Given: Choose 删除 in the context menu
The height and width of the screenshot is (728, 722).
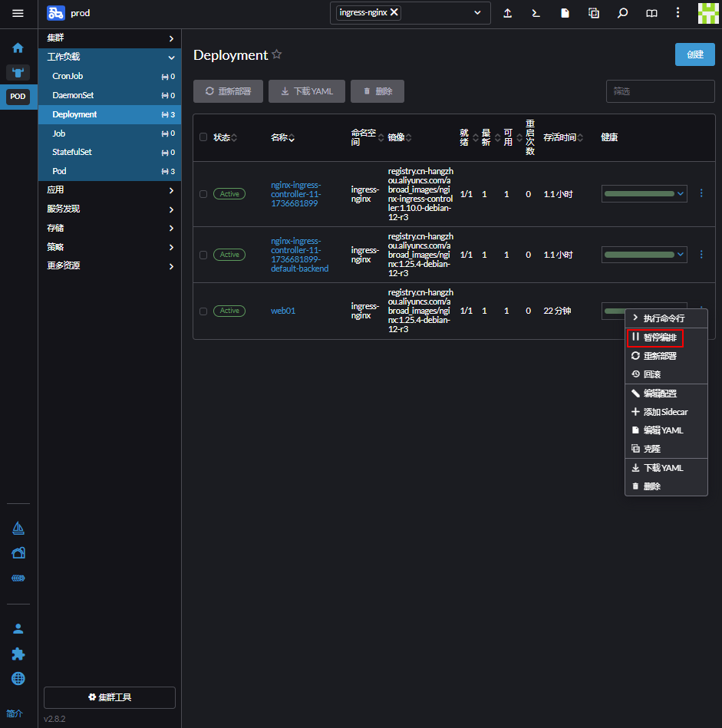Looking at the screenshot, I should click(666, 486).
